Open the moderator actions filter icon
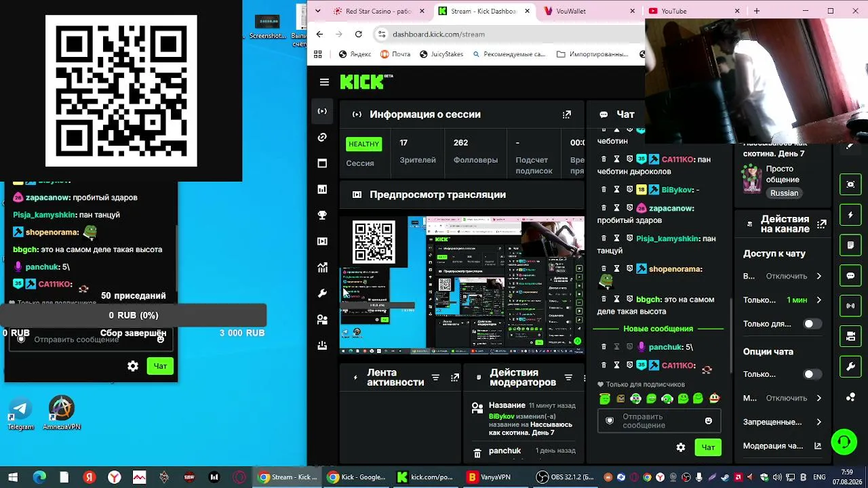 click(x=568, y=378)
